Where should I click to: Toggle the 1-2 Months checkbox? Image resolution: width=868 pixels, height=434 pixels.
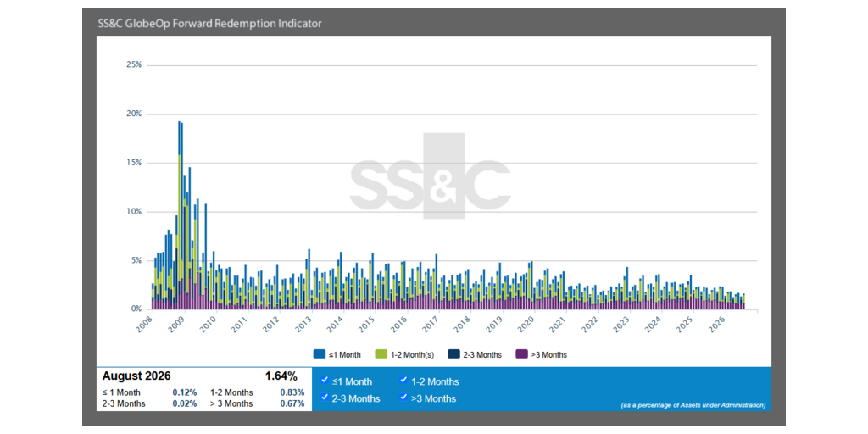click(x=403, y=380)
